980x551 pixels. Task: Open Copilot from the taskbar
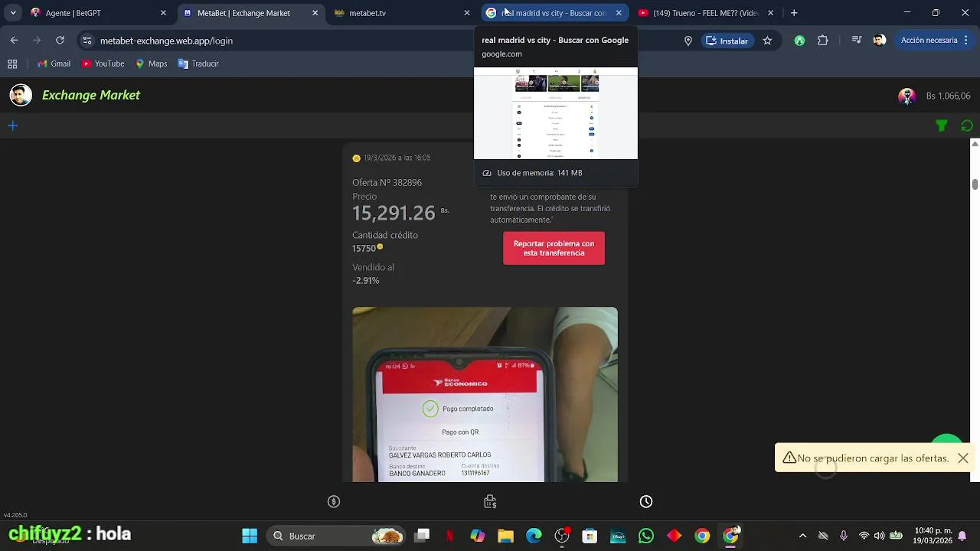tap(478, 536)
